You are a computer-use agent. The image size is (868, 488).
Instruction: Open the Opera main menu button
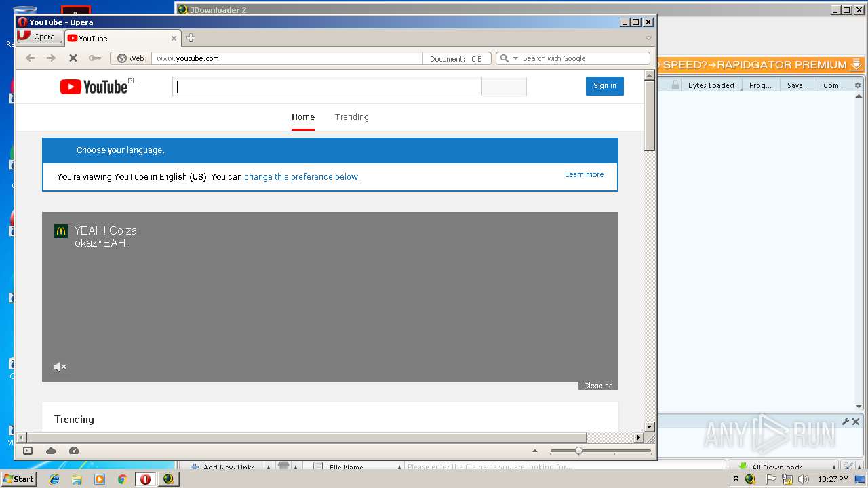pos(38,37)
